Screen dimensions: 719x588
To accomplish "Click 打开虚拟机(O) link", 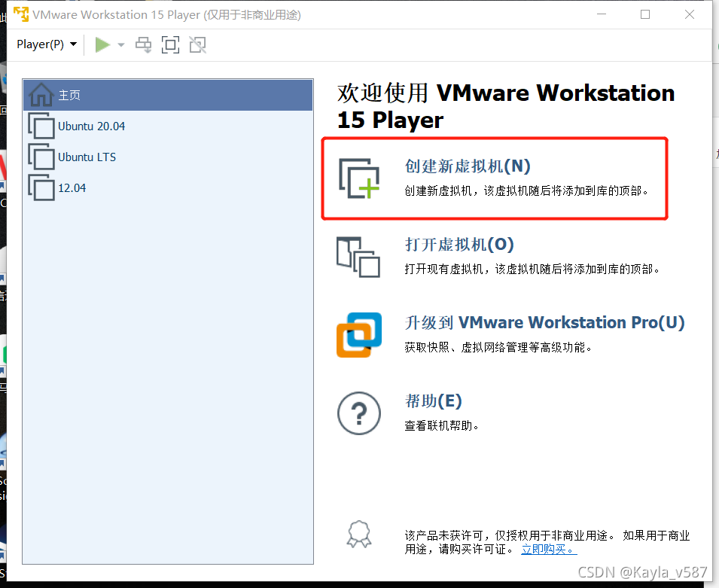I will [459, 245].
